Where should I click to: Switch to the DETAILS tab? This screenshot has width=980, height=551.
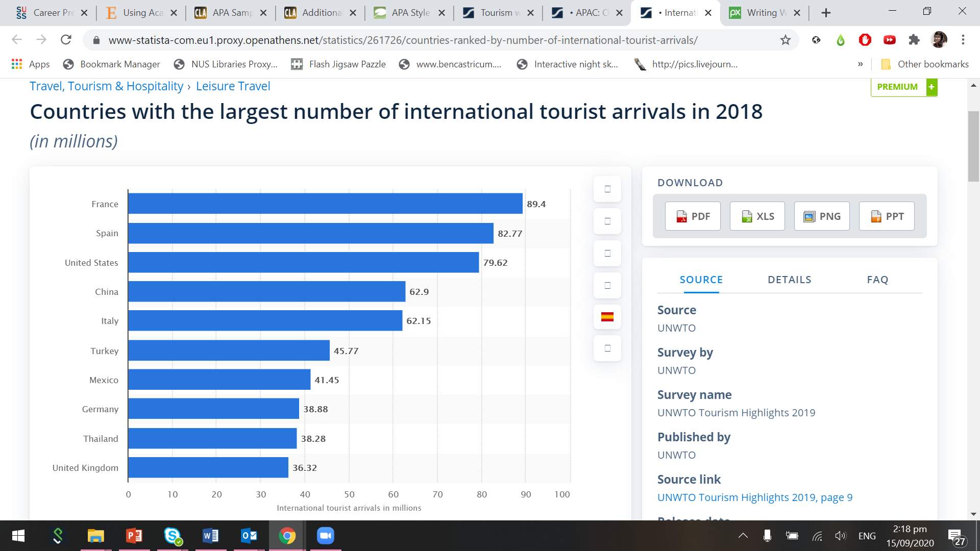click(789, 280)
